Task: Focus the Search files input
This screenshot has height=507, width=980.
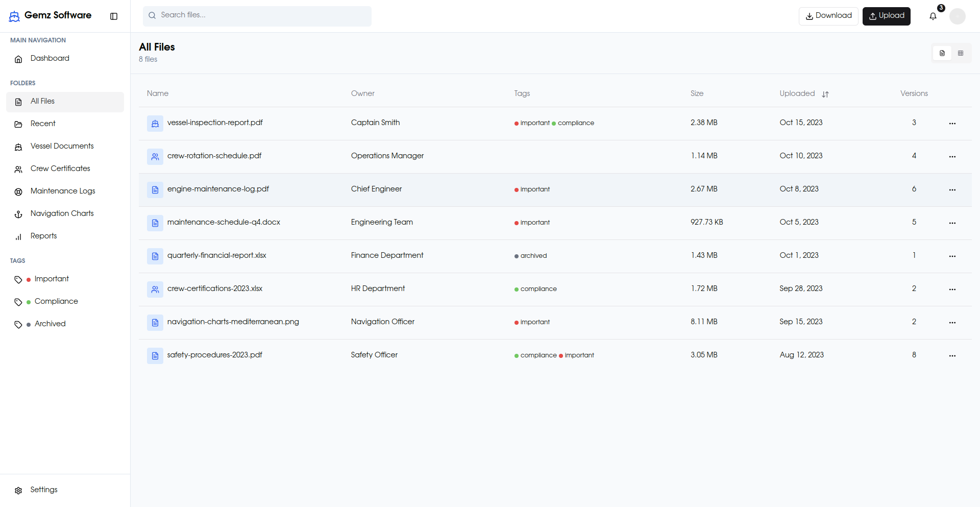Action: pyautogui.click(x=257, y=16)
